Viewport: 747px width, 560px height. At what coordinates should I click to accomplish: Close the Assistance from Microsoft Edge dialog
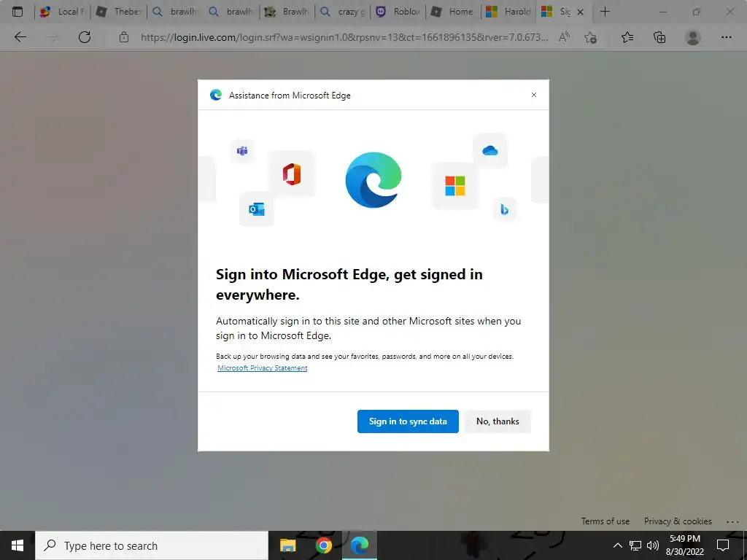pyautogui.click(x=533, y=95)
